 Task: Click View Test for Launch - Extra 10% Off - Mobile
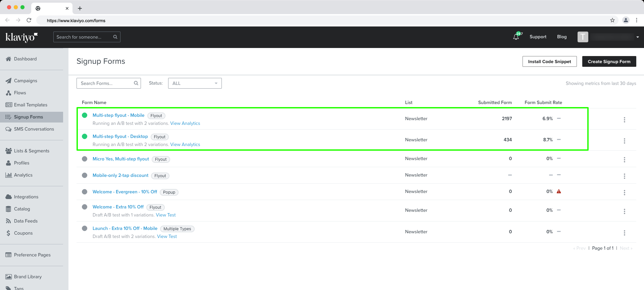[167, 236]
